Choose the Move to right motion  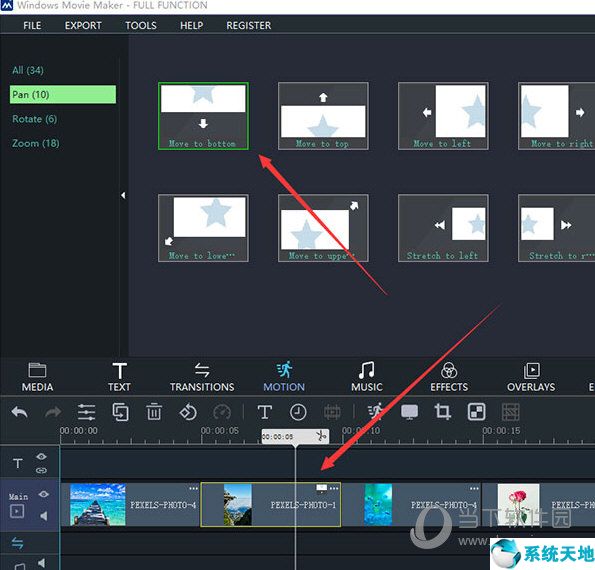556,116
